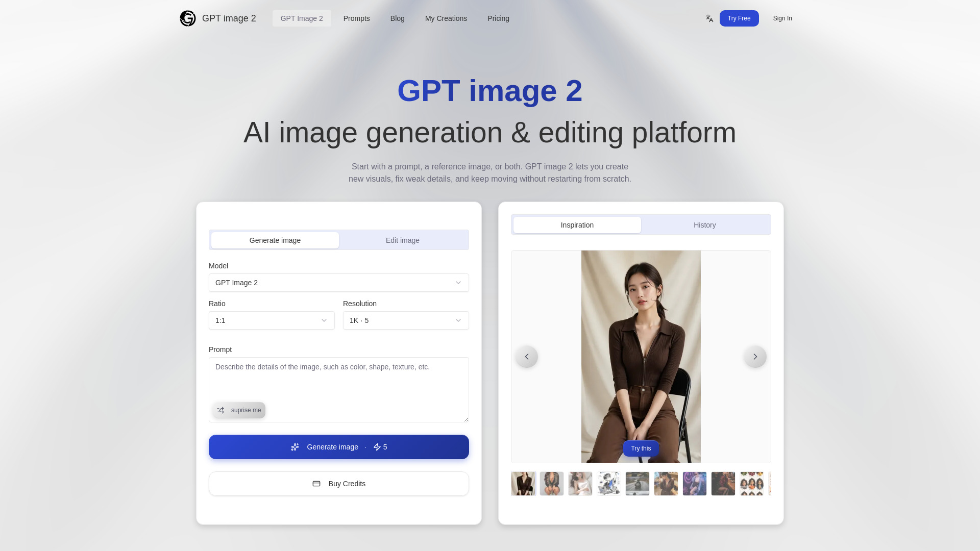Screen dimensions: 980x551
Task: Select the purple portrait thumbnail in the strip
Action: pos(695,484)
